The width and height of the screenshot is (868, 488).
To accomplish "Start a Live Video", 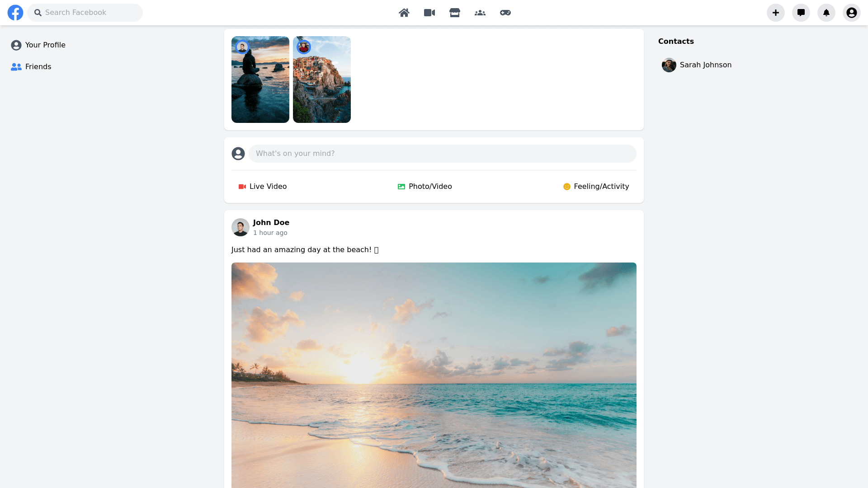I will tap(263, 187).
